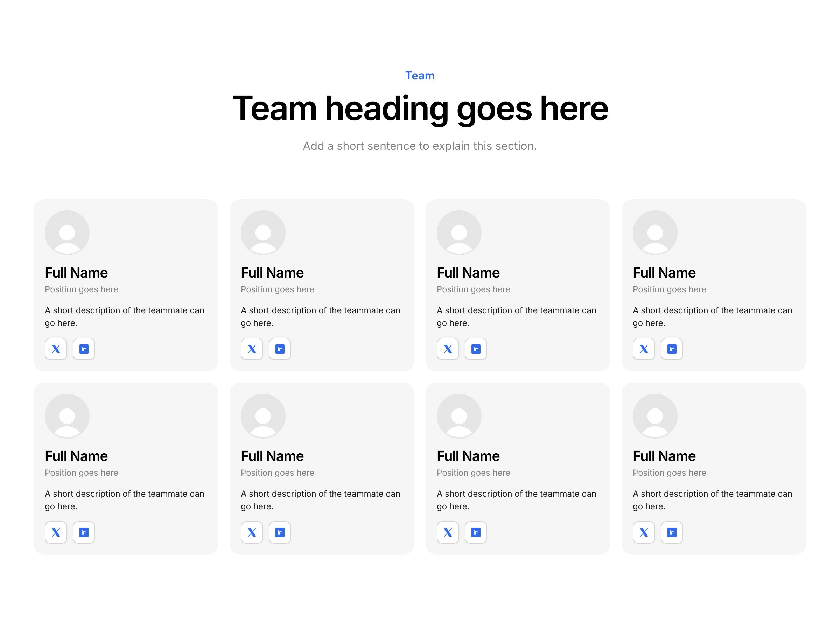Click LinkedIn icon on third bottom-row card
The width and height of the screenshot is (840, 622).
pos(476,532)
